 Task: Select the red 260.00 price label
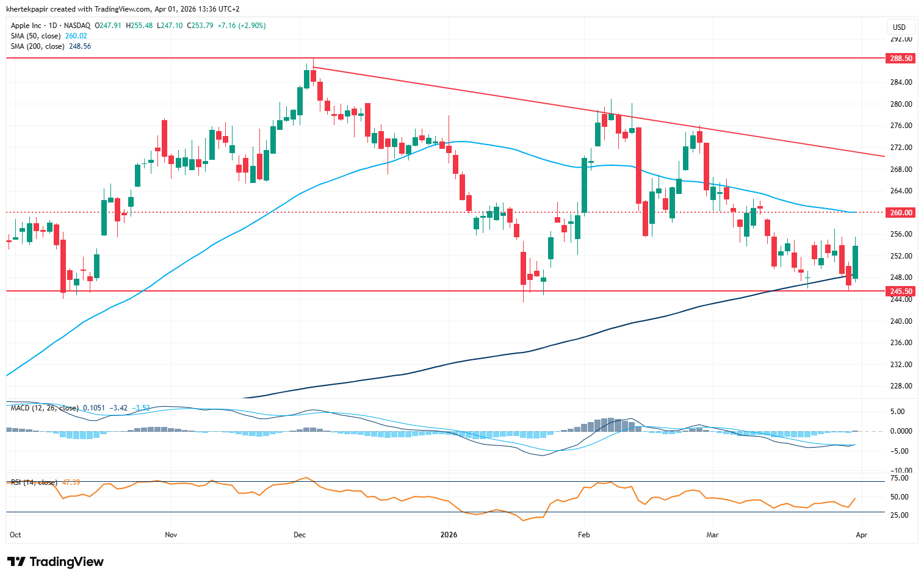(901, 213)
